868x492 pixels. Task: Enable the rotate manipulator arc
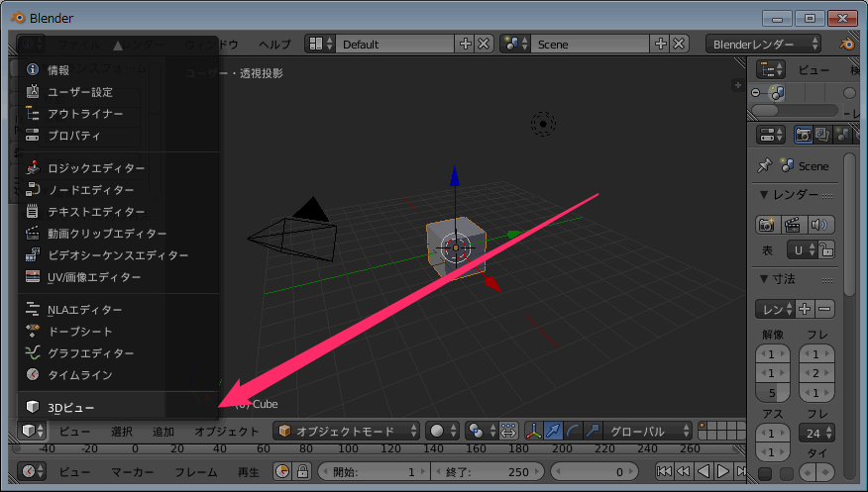(573, 431)
